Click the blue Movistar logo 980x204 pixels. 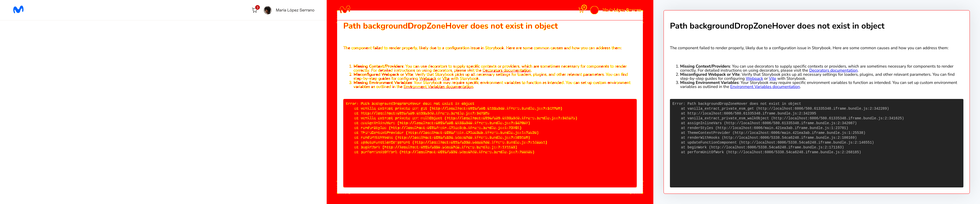[x=18, y=9]
